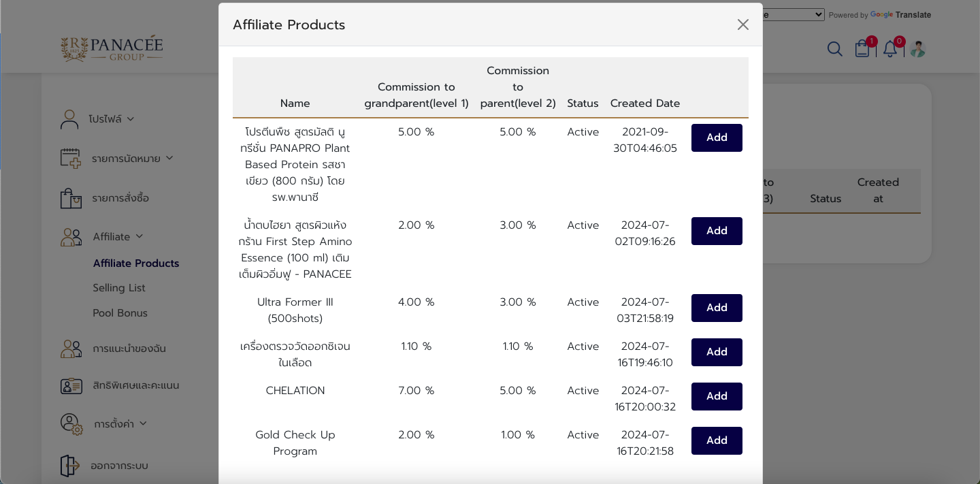Viewport: 980px width, 484px height.
Task: Click the Name column header
Action: pos(295,103)
